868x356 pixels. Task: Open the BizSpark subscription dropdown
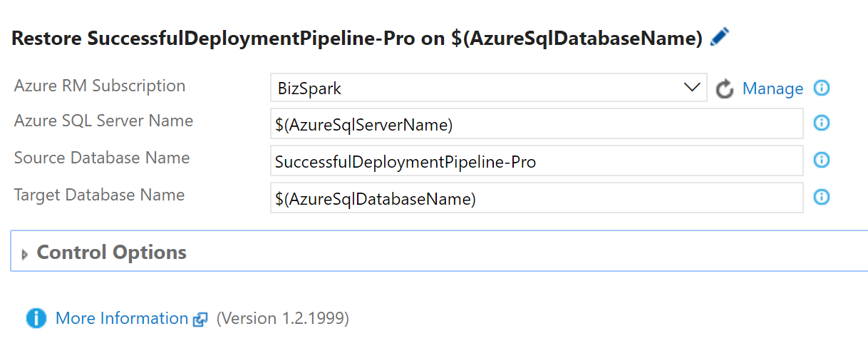pyautogui.click(x=477, y=88)
